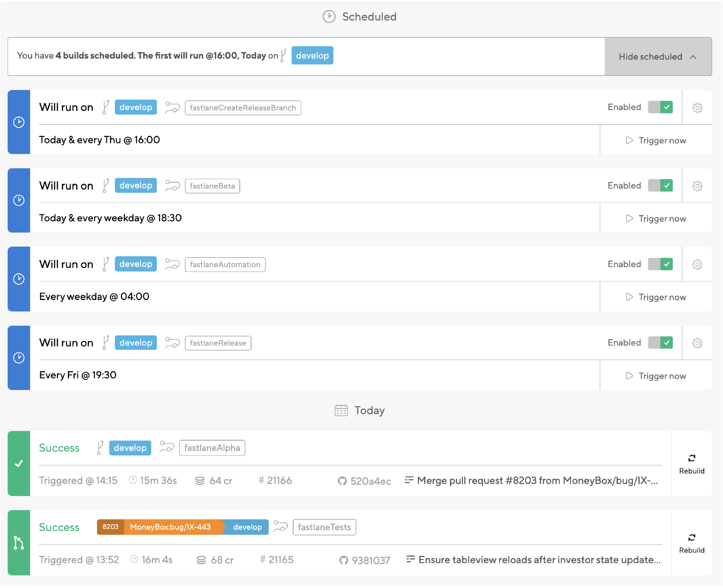
Task: Click the rebuild icon for fastlaneTests build
Action: tap(691, 537)
